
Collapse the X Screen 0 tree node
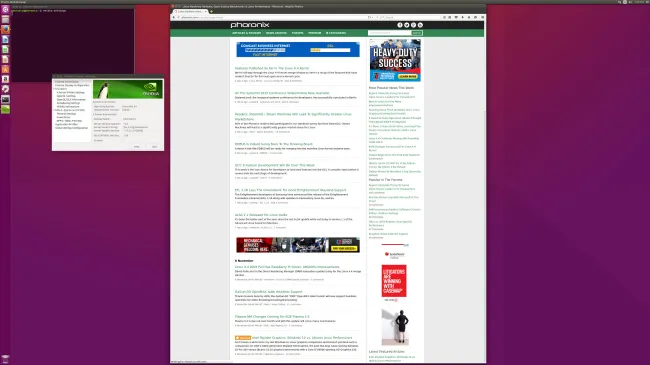54,89
